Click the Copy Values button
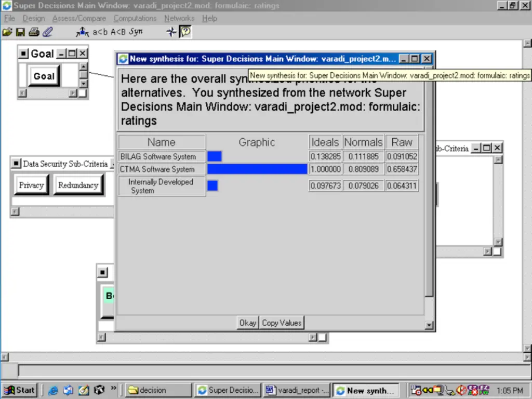Image resolution: width=532 pixels, height=399 pixels. (282, 323)
